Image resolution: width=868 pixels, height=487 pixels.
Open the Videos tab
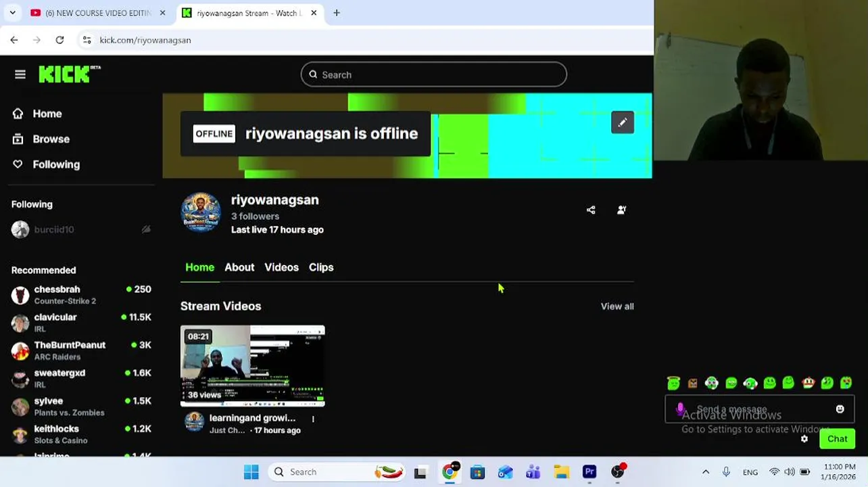(281, 267)
